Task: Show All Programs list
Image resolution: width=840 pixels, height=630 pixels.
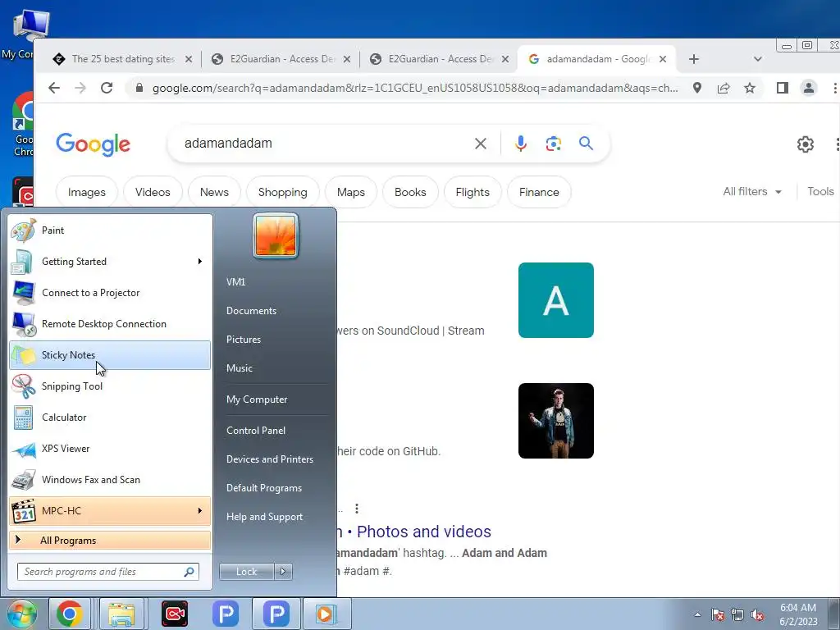Action: pos(110,541)
